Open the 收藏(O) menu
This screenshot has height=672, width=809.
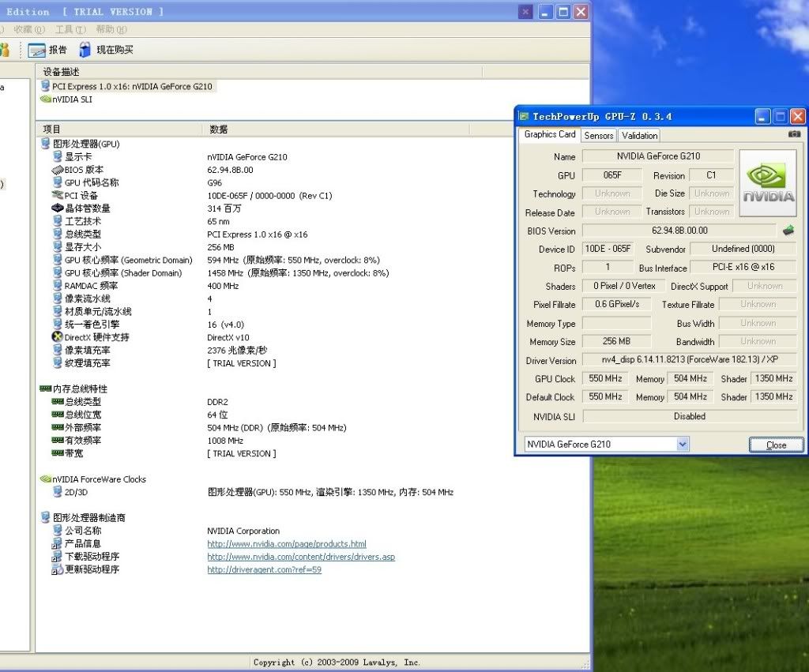coord(28,30)
